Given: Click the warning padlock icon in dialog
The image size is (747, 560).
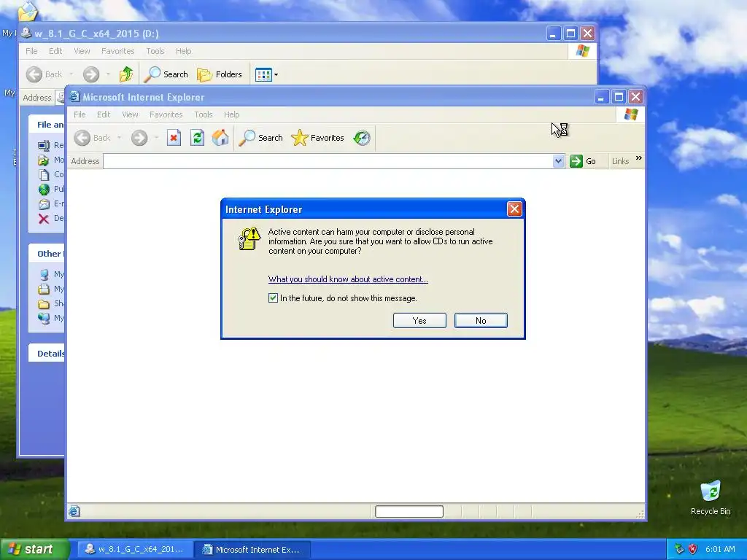Looking at the screenshot, I should (x=249, y=238).
